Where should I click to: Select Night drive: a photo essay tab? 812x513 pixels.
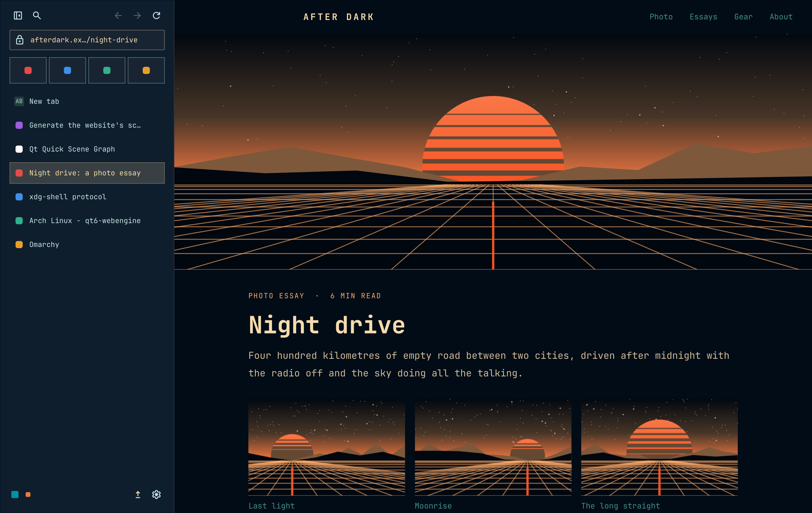pyautogui.click(x=87, y=173)
